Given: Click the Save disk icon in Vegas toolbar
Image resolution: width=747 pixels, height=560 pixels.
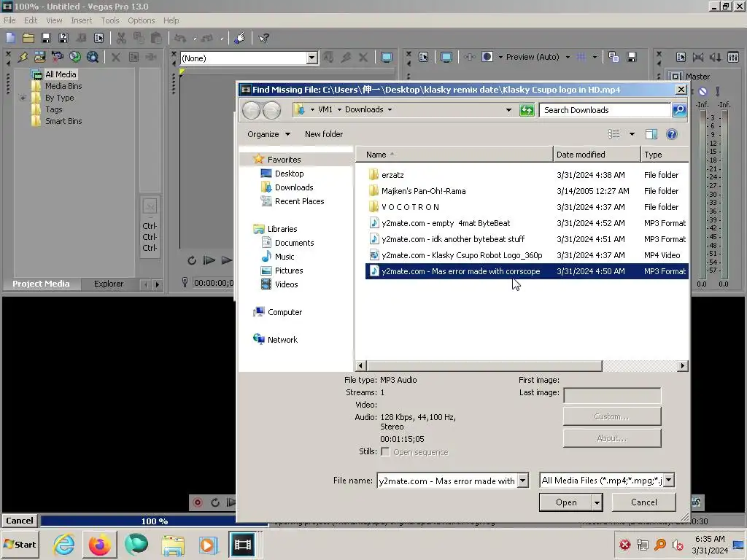Looking at the screenshot, I should pyautogui.click(x=46, y=38).
